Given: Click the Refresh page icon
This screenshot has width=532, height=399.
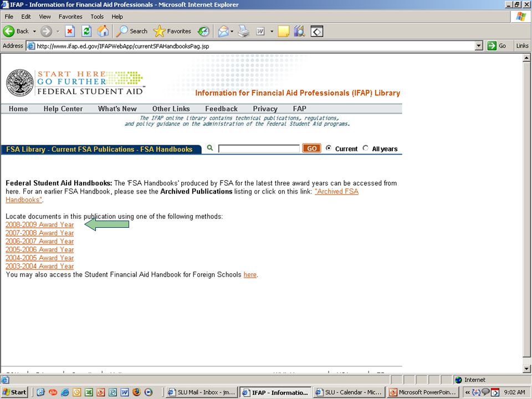Looking at the screenshot, I should pos(87,31).
